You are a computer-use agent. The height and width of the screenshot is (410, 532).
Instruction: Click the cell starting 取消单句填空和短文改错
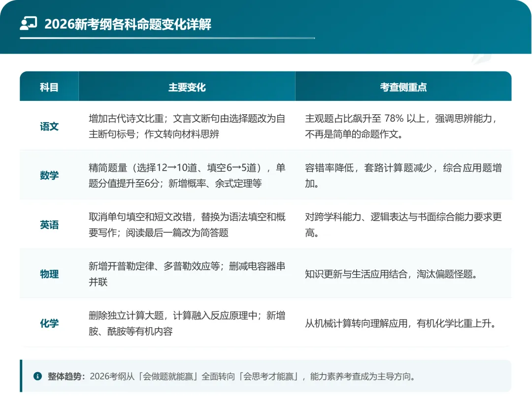(x=187, y=224)
